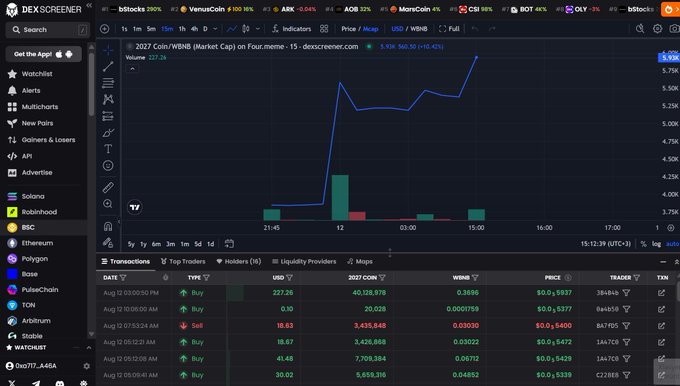Choose the line chart style icon

point(232,29)
